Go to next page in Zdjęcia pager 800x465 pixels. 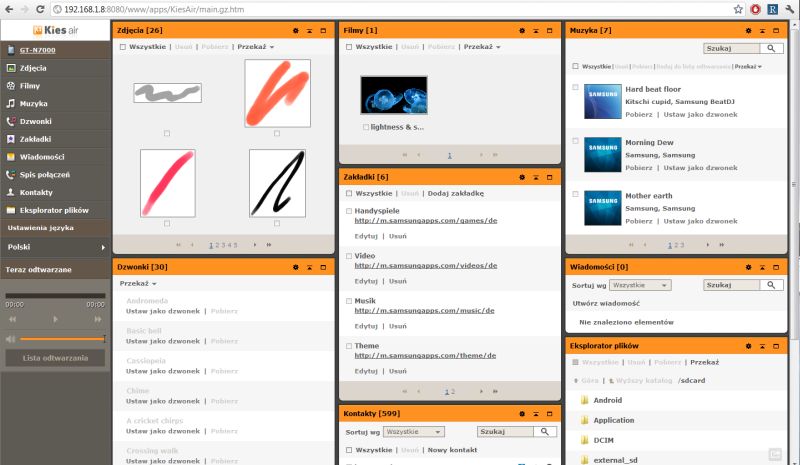[x=255, y=245]
